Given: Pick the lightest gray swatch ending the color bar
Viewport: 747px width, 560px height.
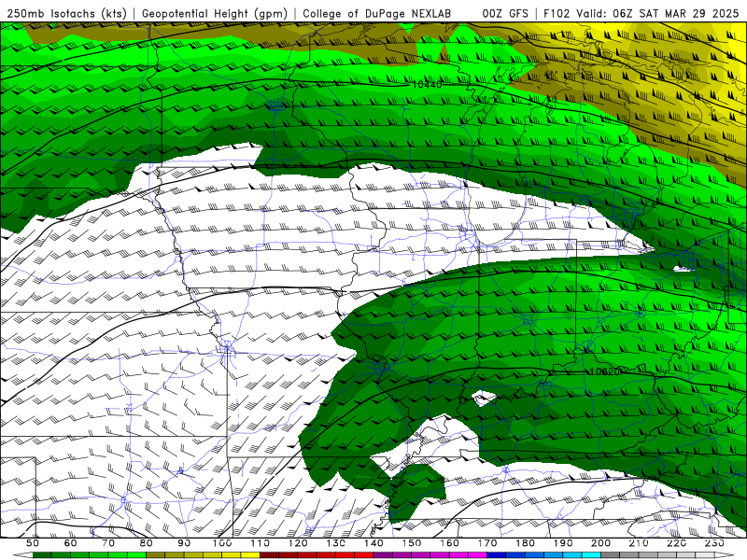Looking at the screenshot, I should coord(704,555).
